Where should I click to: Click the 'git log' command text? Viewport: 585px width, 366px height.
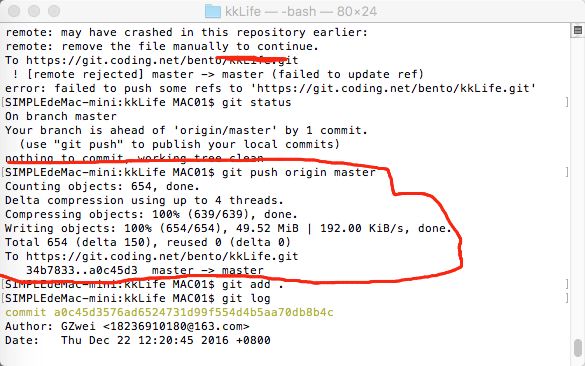pos(246,298)
